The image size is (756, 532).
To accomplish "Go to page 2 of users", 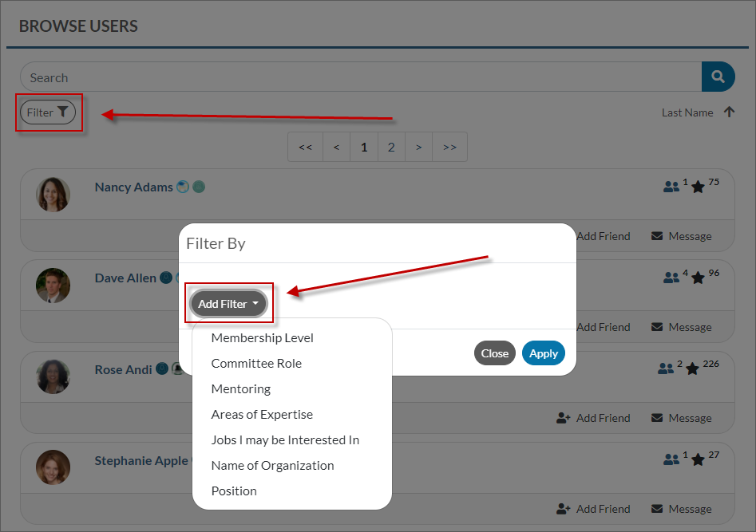I will [391, 147].
